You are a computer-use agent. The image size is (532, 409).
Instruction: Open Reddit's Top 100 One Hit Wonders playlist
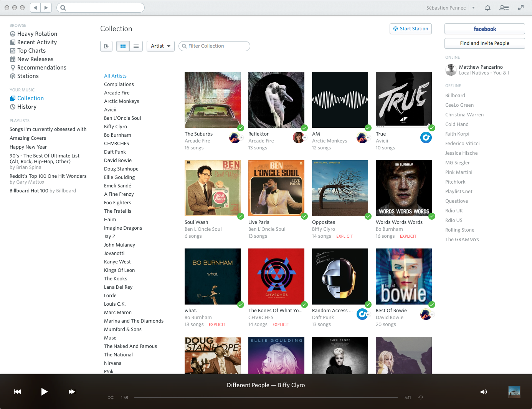[48, 176]
